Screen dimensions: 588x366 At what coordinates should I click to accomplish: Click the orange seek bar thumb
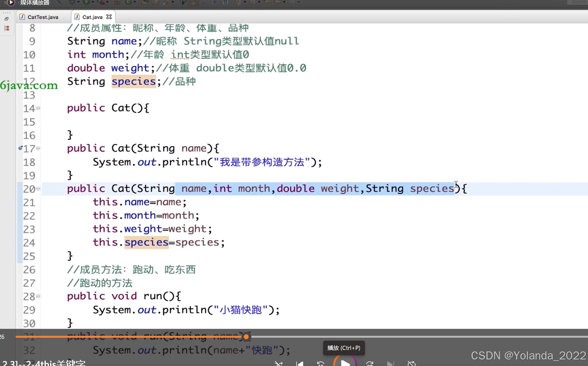click(246, 337)
